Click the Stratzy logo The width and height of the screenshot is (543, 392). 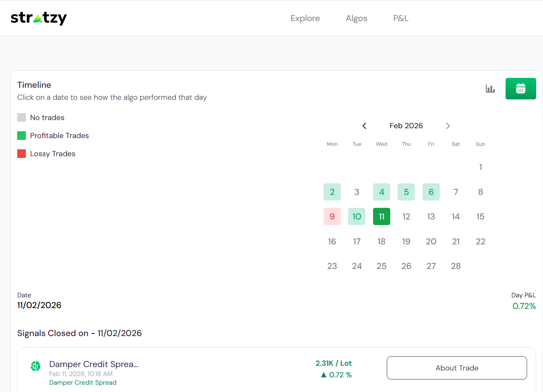click(39, 18)
